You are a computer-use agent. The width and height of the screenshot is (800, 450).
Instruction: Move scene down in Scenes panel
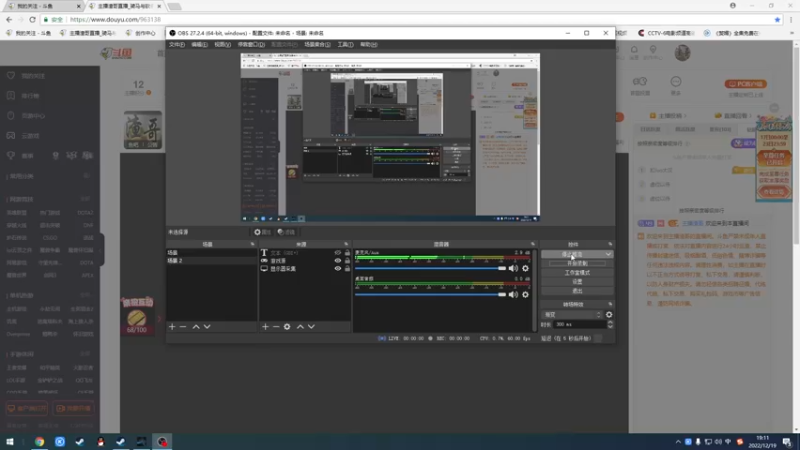coord(207,327)
